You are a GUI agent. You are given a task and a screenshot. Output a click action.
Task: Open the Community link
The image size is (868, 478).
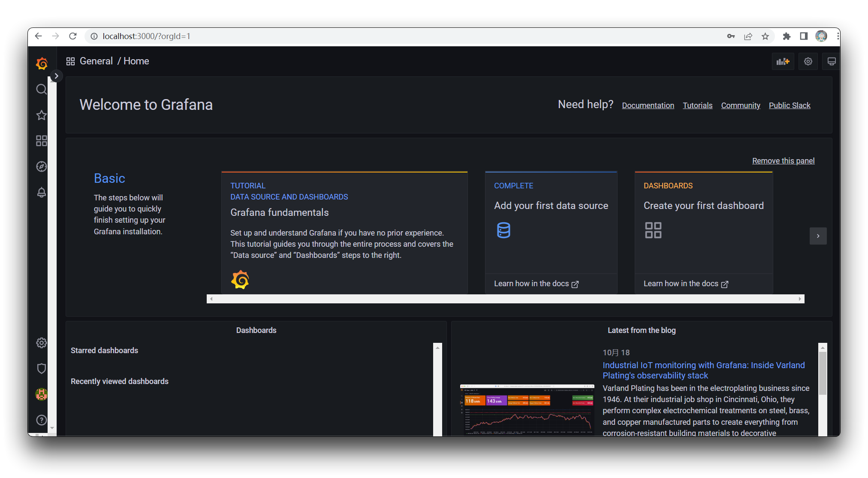point(741,106)
